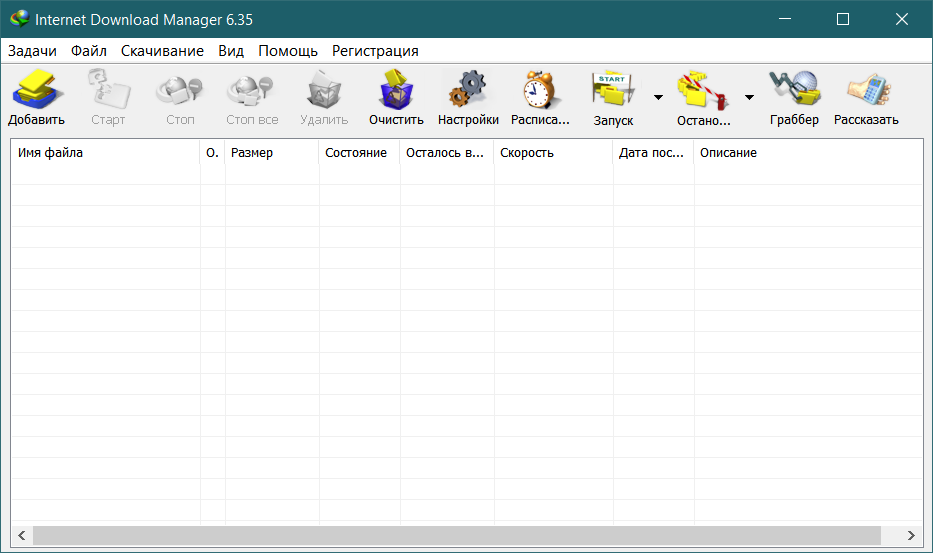Viewport: 933px width, 553px height.
Task: Close the Internet Download Manager window
Action: point(901,19)
